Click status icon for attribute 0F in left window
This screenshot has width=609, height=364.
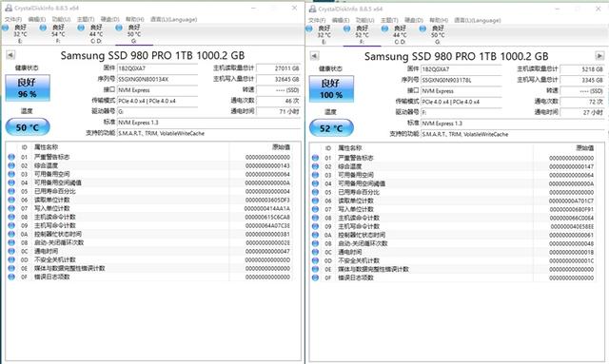(x=11, y=277)
